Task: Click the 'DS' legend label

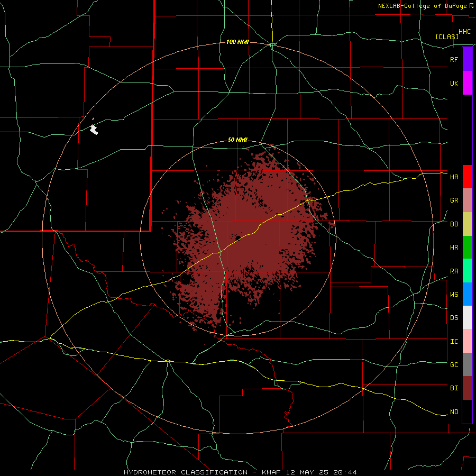Action: click(x=454, y=318)
